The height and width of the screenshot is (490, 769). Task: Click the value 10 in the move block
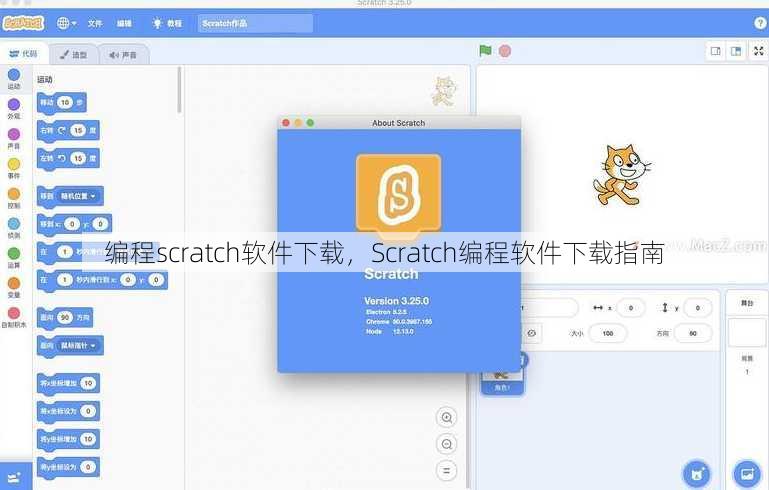pyautogui.click(x=65, y=103)
